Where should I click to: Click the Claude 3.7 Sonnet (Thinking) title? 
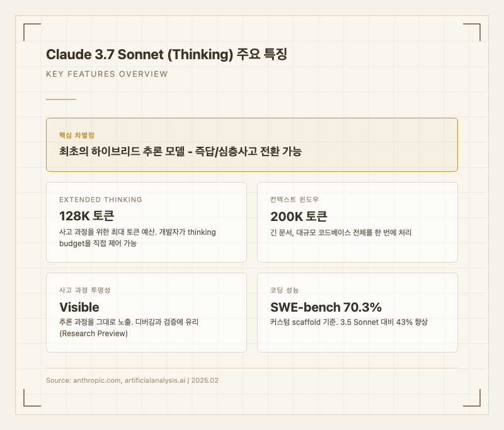point(166,54)
